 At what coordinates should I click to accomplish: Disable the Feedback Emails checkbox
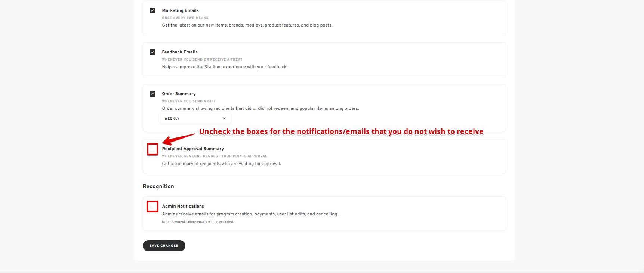tap(152, 52)
